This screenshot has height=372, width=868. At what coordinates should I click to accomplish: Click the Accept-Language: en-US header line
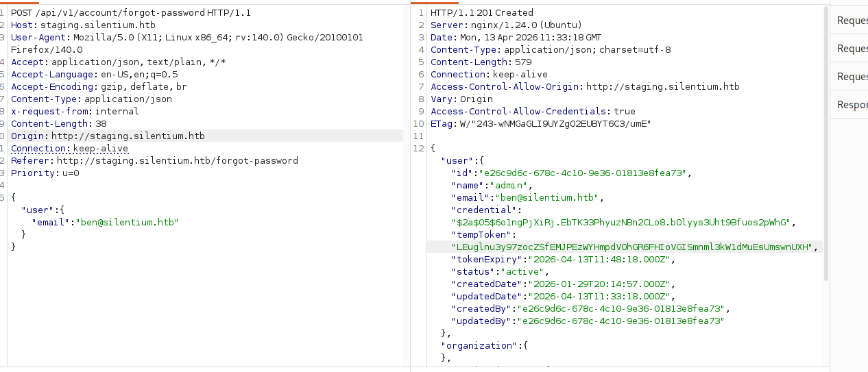click(x=95, y=75)
